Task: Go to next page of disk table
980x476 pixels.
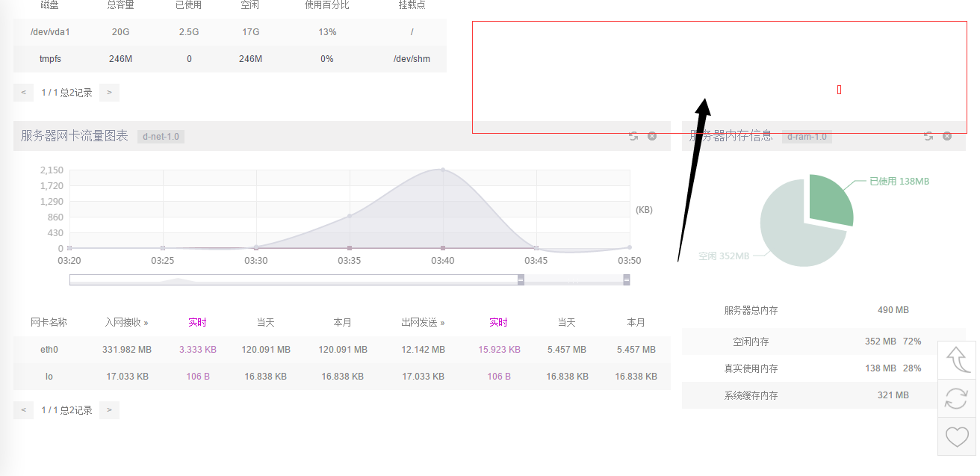Action: (x=109, y=93)
